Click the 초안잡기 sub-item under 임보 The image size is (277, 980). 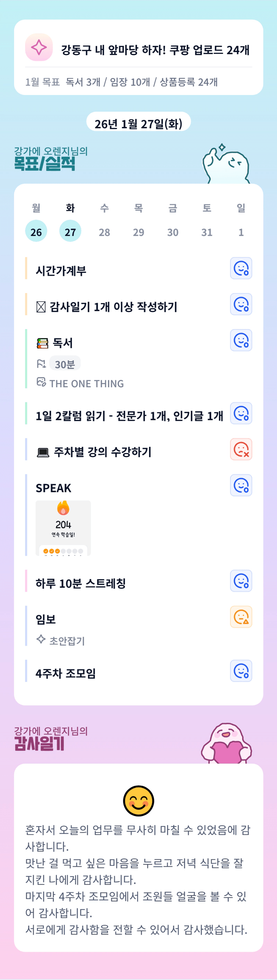coord(67,641)
